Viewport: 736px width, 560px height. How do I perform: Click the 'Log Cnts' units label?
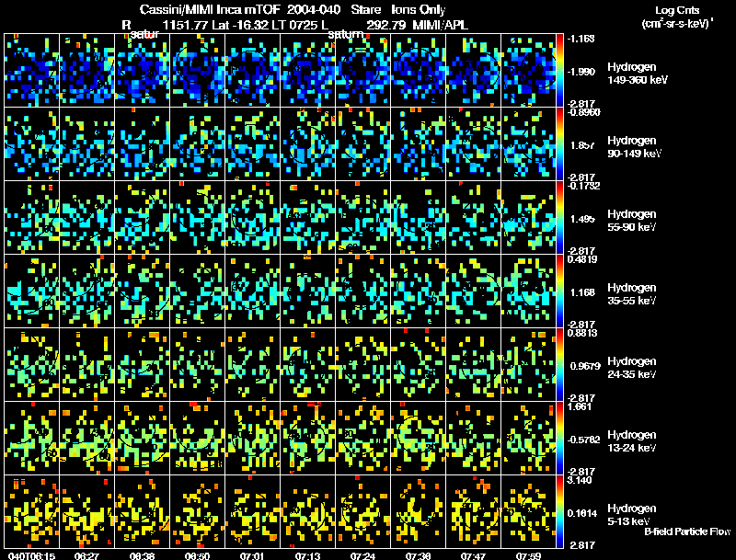677,10
